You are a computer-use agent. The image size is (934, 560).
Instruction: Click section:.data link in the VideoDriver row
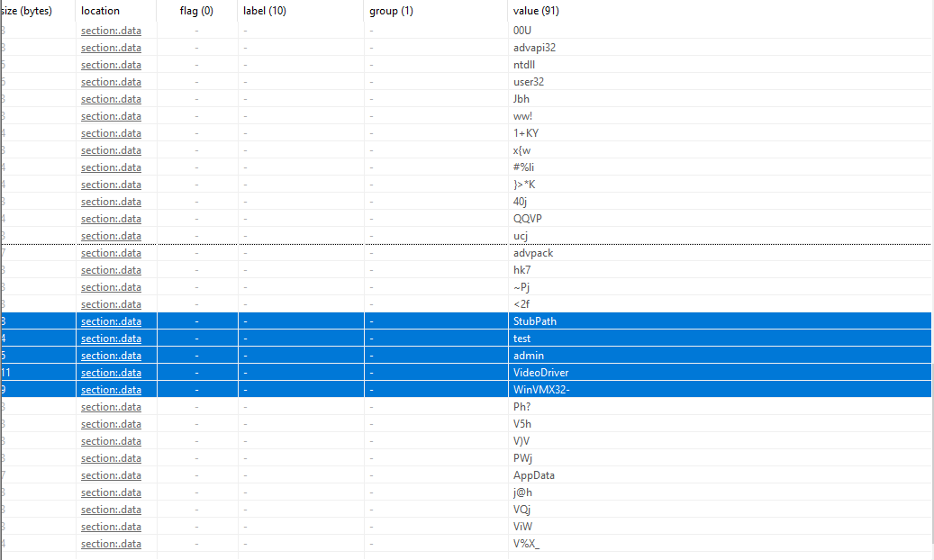[111, 373]
